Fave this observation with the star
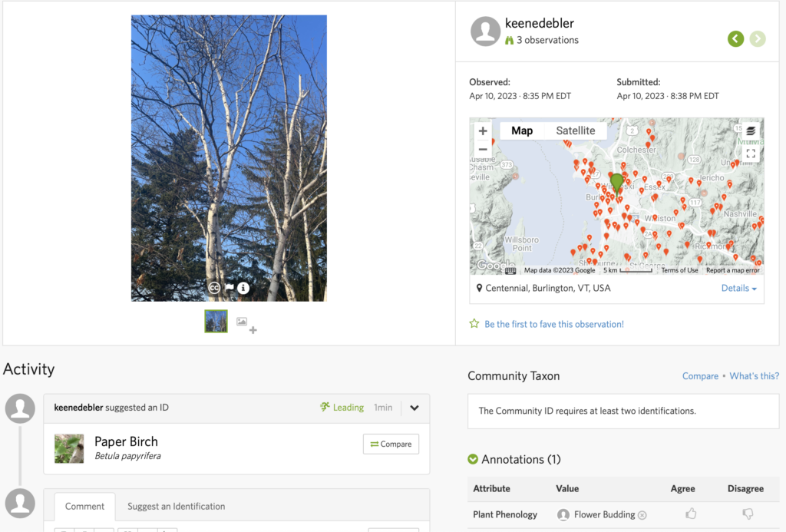The height and width of the screenshot is (532, 786). 474,324
